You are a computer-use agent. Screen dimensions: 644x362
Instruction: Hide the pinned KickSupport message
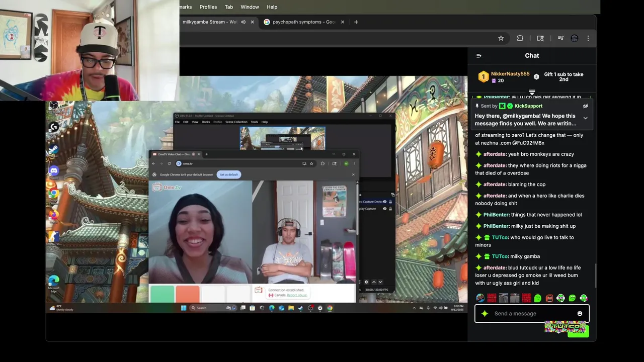tap(585, 106)
